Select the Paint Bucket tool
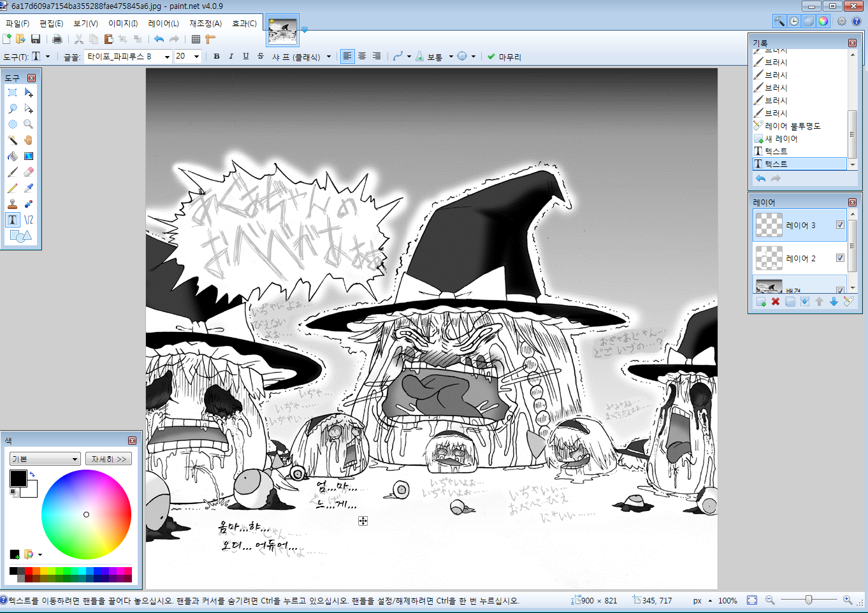This screenshot has height=613, width=868. coord(13,156)
